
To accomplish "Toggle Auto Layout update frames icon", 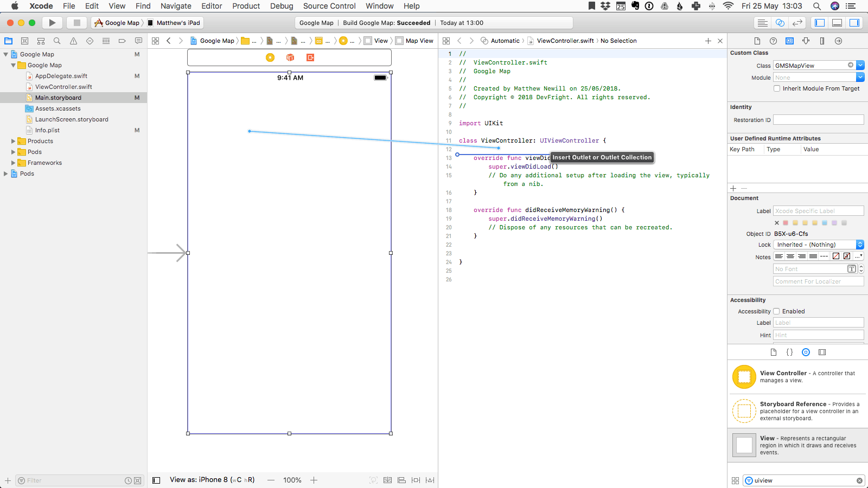I will (374, 480).
